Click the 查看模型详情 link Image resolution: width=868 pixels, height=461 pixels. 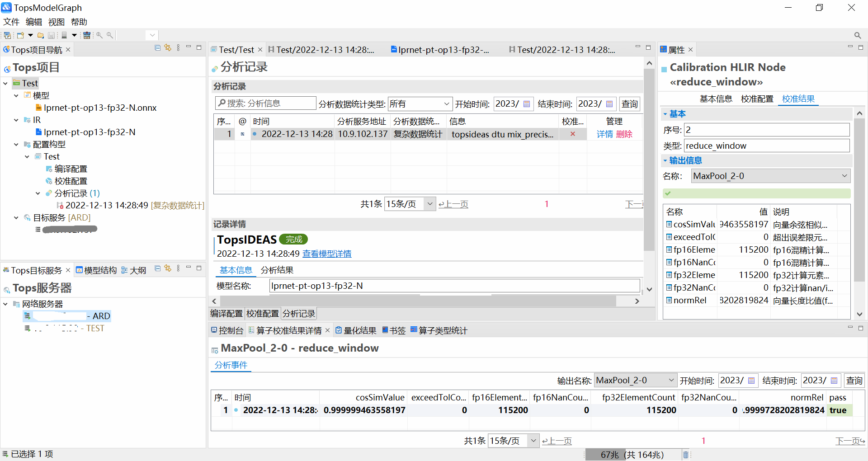[327, 254]
